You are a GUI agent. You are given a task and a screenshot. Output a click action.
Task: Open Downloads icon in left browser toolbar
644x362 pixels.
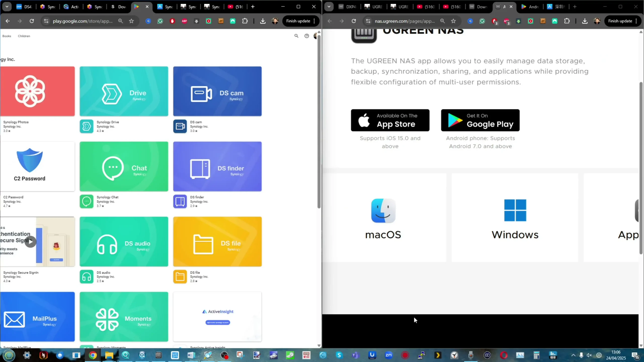tap(263, 21)
